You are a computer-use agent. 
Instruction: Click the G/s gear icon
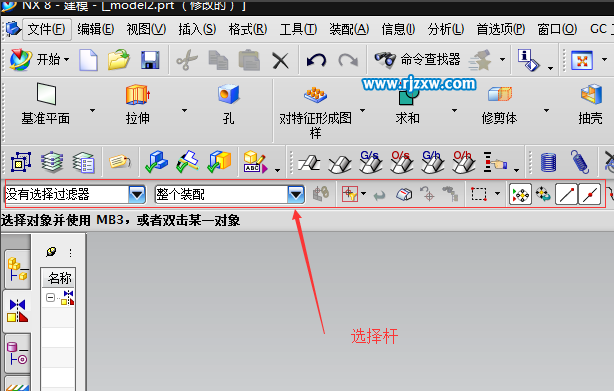370,162
